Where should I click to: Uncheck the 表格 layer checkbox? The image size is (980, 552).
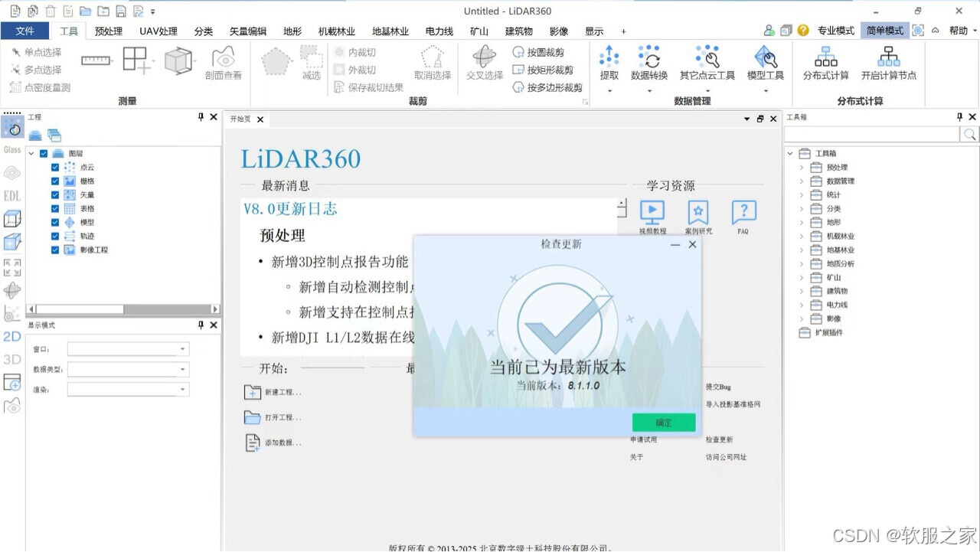(55, 208)
